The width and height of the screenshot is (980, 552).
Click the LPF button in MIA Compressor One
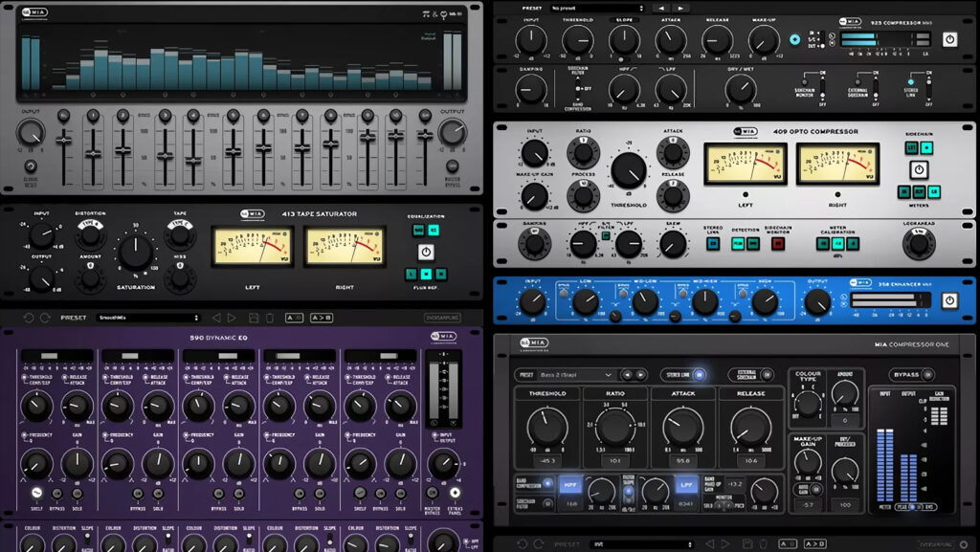click(685, 485)
